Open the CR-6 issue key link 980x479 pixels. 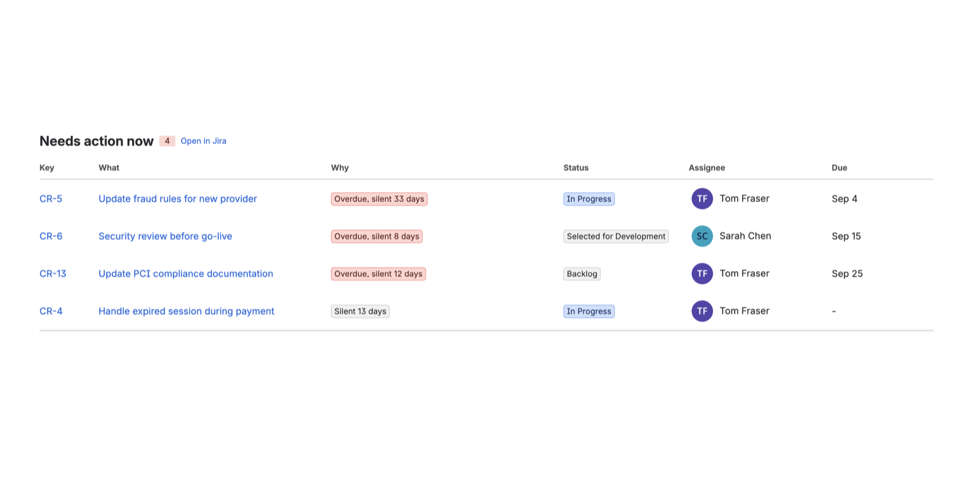coord(51,236)
